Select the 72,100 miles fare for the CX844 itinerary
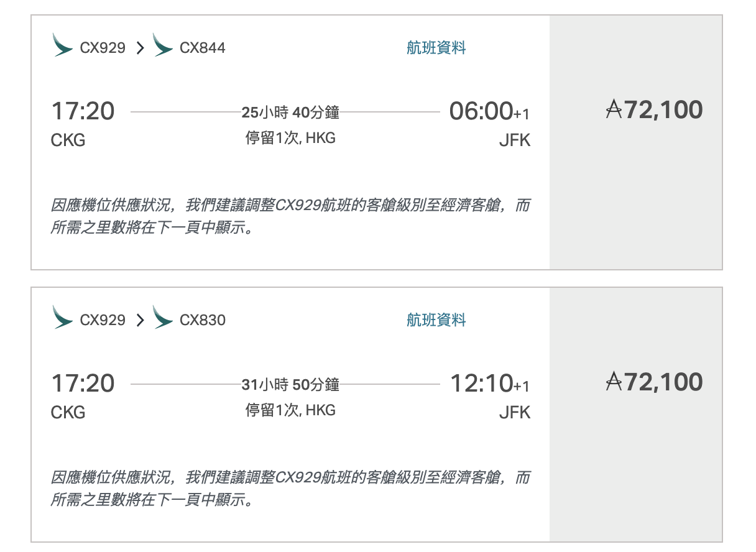This screenshot has height=552, width=756. pos(654,111)
